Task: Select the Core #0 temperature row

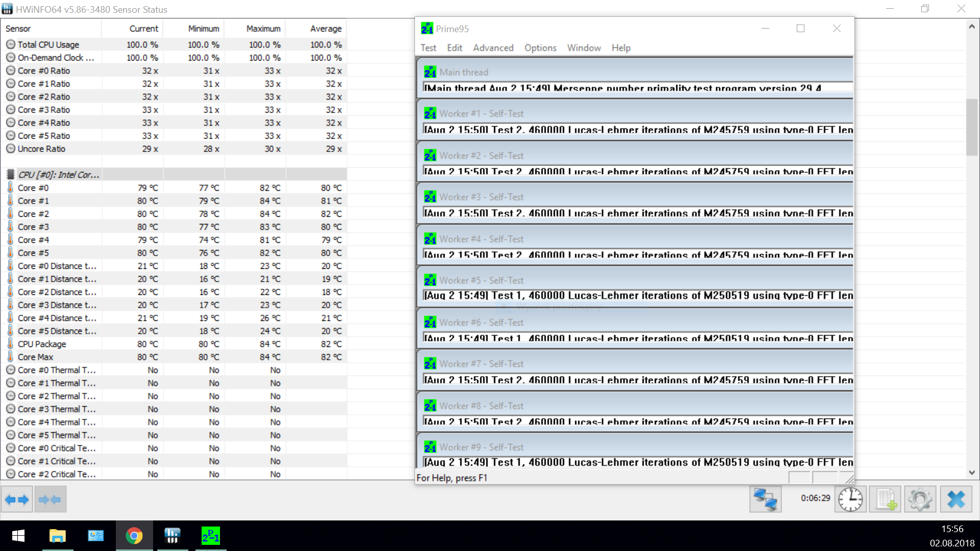Action: 174,188
